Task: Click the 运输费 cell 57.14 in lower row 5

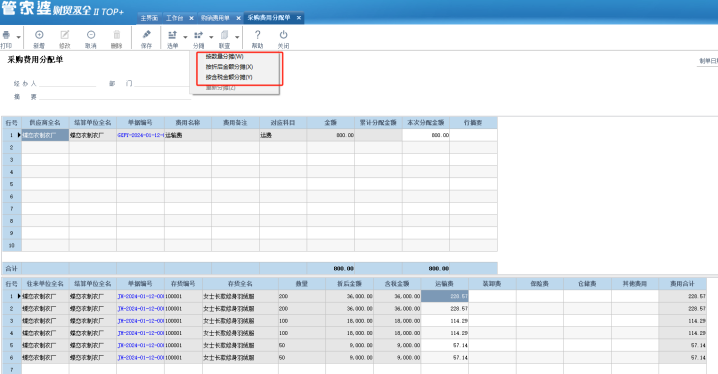Action: pos(444,345)
